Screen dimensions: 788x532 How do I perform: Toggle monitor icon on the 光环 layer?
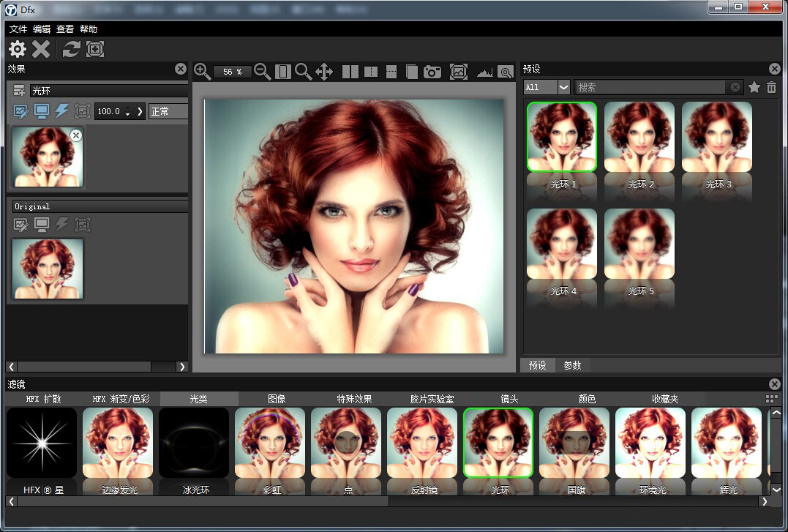(x=42, y=111)
